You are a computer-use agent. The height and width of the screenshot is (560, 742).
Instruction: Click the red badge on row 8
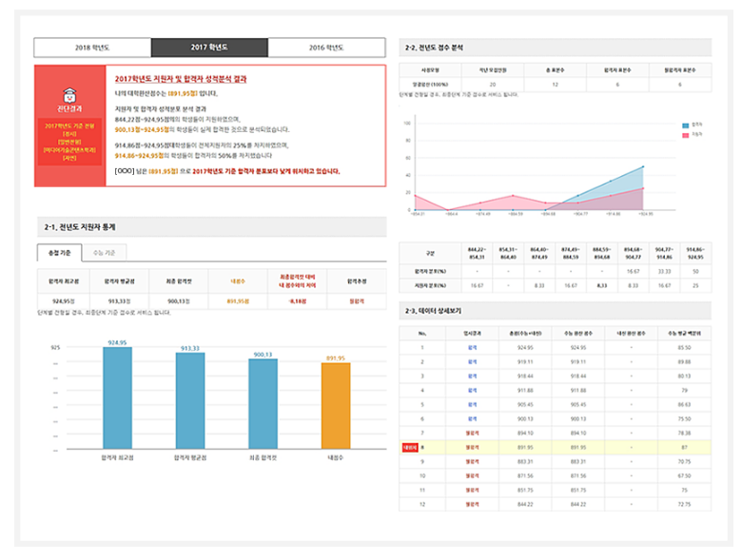pos(410,445)
